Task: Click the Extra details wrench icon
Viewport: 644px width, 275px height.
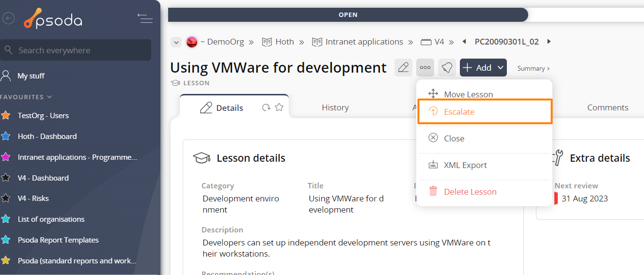Action: (557, 158)
